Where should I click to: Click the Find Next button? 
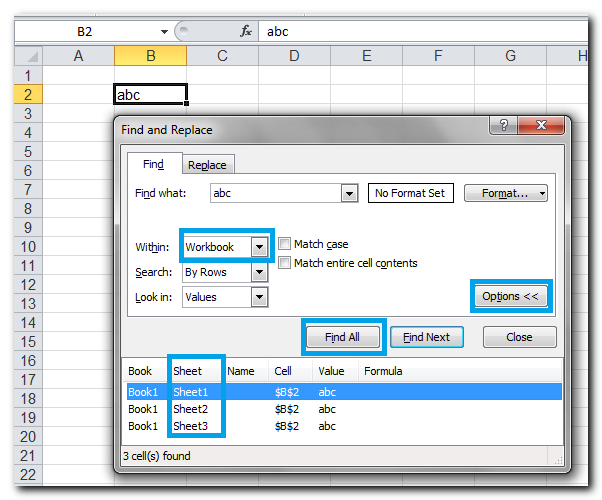[426, 337]
